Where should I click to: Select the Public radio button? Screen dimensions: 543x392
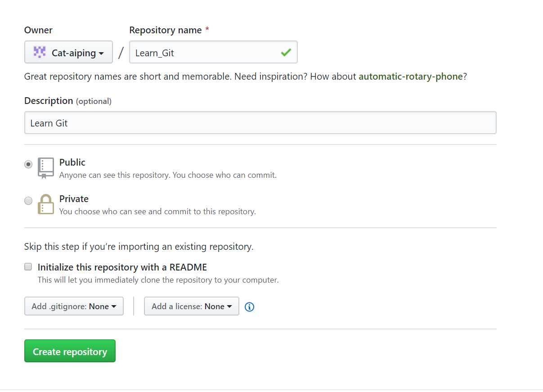click(x=28, y=164)
